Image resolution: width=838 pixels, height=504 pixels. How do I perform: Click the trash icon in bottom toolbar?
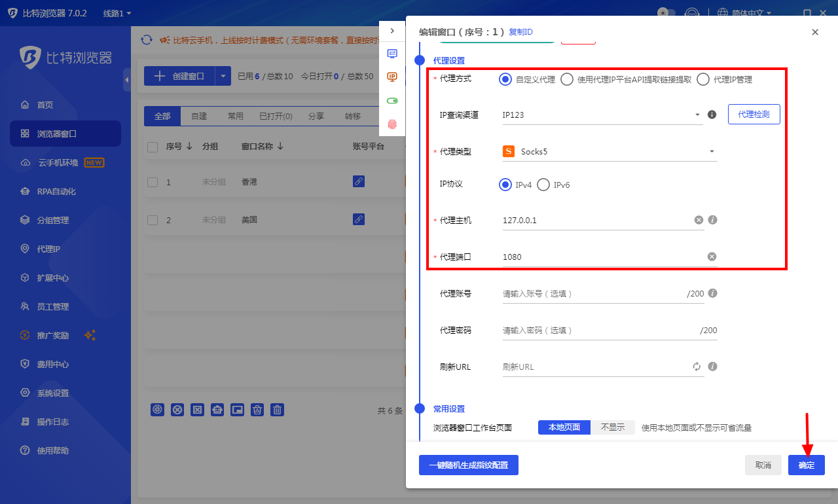click(x=278, y=410)
